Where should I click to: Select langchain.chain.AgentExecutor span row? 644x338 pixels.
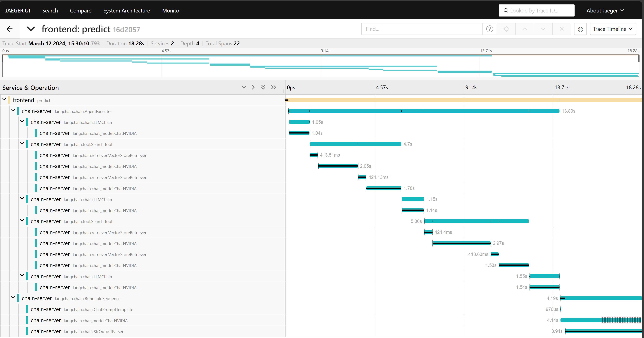pyautogui.click(x=142, y=111)
